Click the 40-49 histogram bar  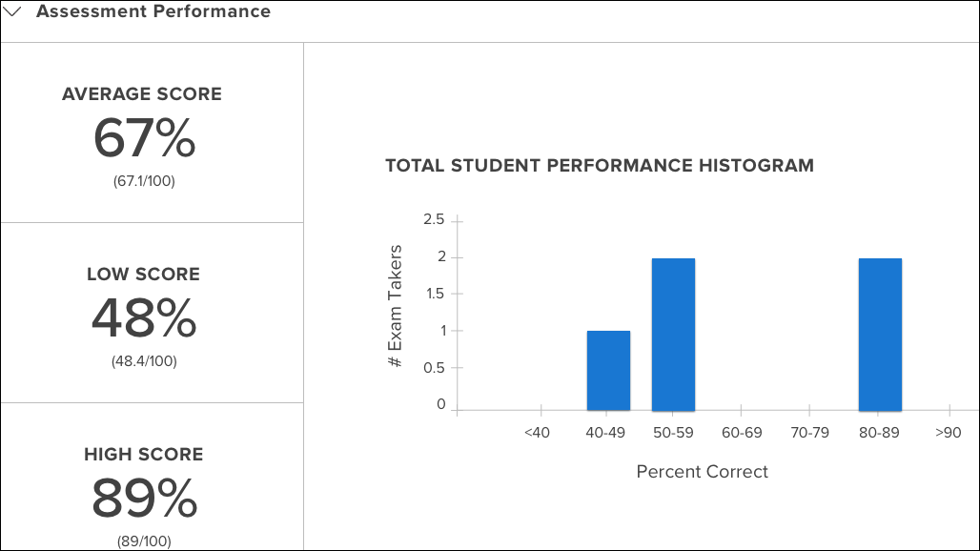point(608,371)
